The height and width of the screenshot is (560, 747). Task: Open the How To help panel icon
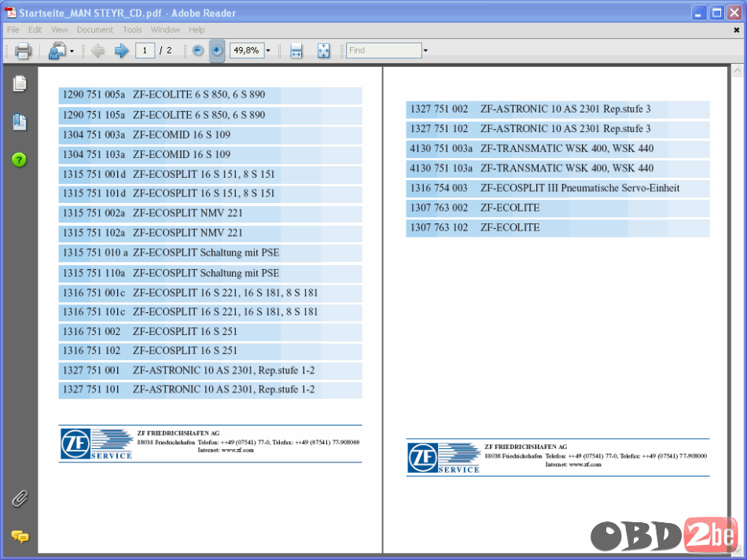pyautogui.click(x=19, y=160)
